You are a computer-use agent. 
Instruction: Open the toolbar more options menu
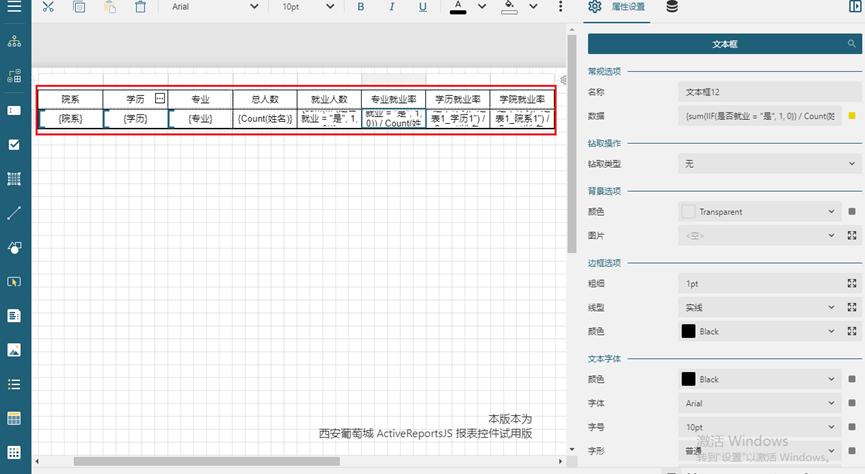click(x=560, y=7)
